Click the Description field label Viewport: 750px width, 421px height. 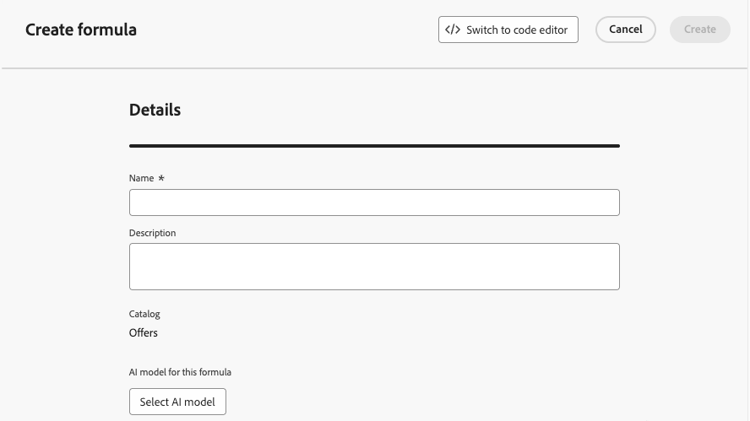click(x=152, y=233)
